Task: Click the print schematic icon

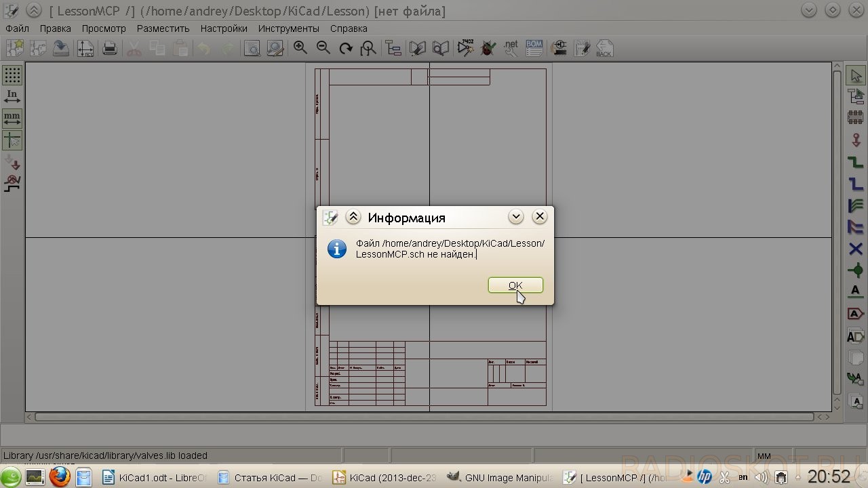Action: (x=110, y=48)
